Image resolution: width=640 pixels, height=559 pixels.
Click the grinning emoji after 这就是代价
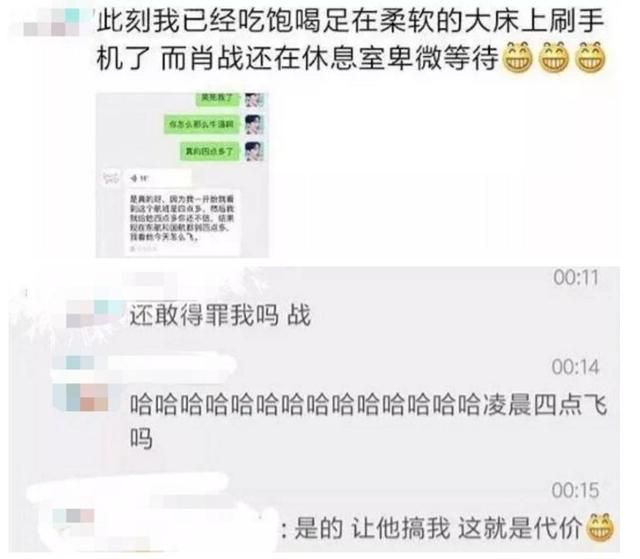pyautogui.click(x=600, y=527)
